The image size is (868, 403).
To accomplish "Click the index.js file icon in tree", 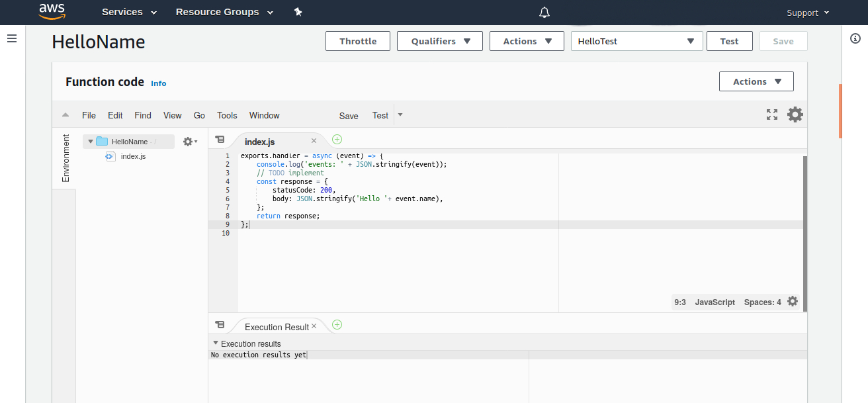I will click(x=110, y=156).
